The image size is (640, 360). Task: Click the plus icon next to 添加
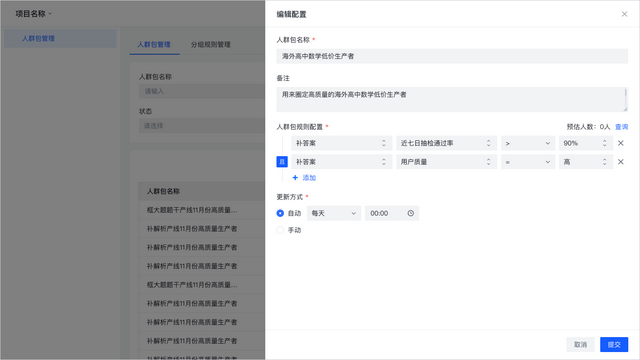[x=295, y=178]
